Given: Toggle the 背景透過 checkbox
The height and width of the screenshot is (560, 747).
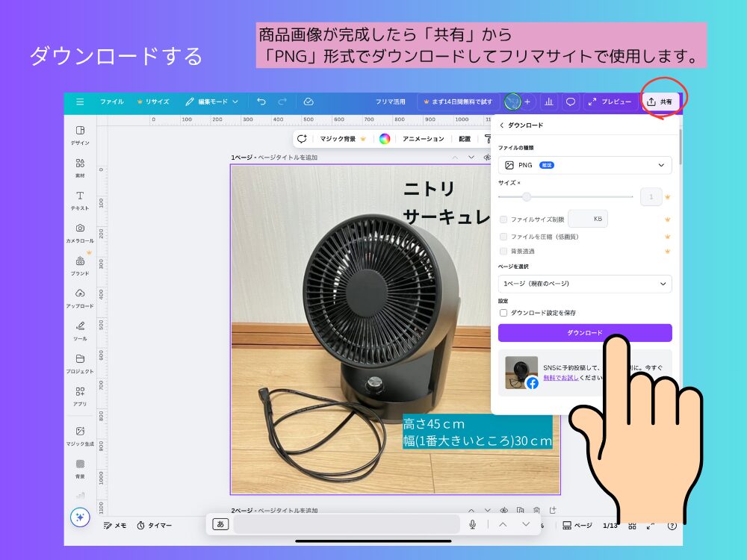Looking at the screenshot, I should (503, 251).
